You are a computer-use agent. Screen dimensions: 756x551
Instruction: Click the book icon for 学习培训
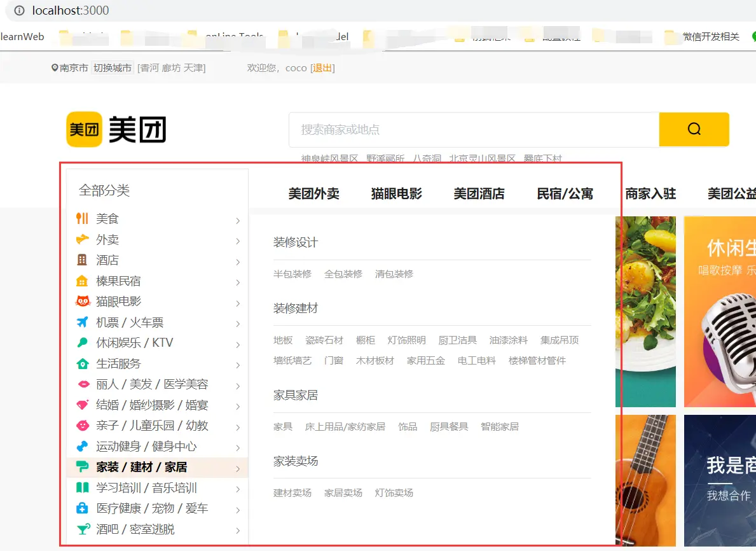pyautogui.click(x=83, y=488)
